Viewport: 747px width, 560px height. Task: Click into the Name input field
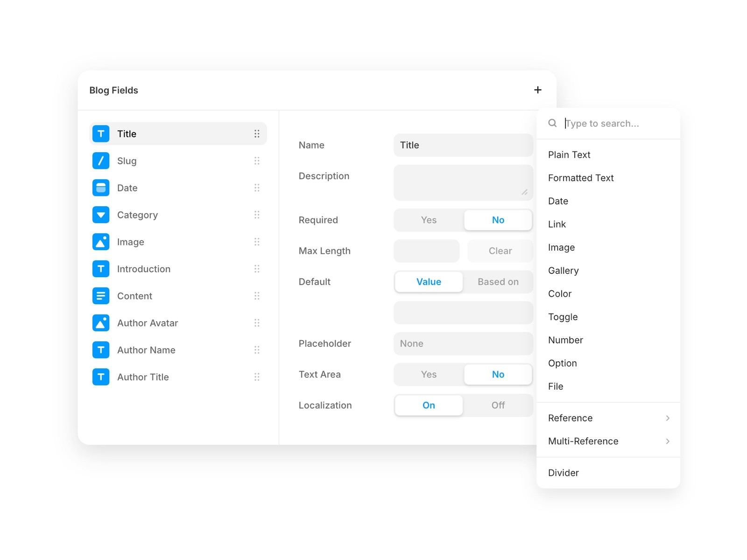[463, 145]
